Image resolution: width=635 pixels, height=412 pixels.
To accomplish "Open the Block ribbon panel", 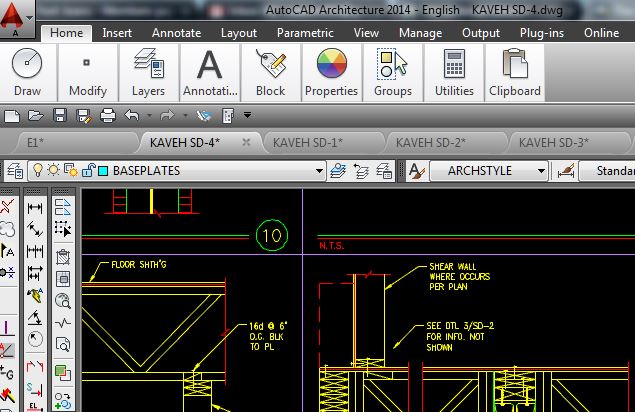I will [x=271, y=73].
